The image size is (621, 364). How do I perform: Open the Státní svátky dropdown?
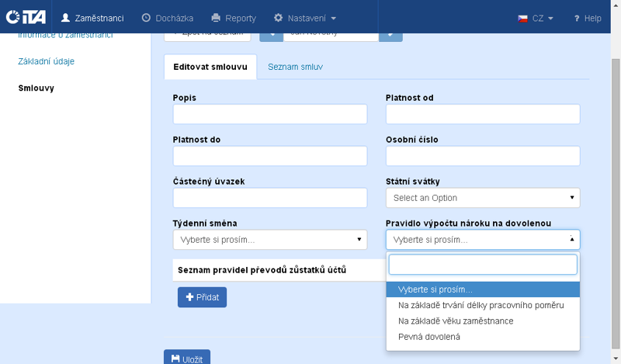(482, 198)
